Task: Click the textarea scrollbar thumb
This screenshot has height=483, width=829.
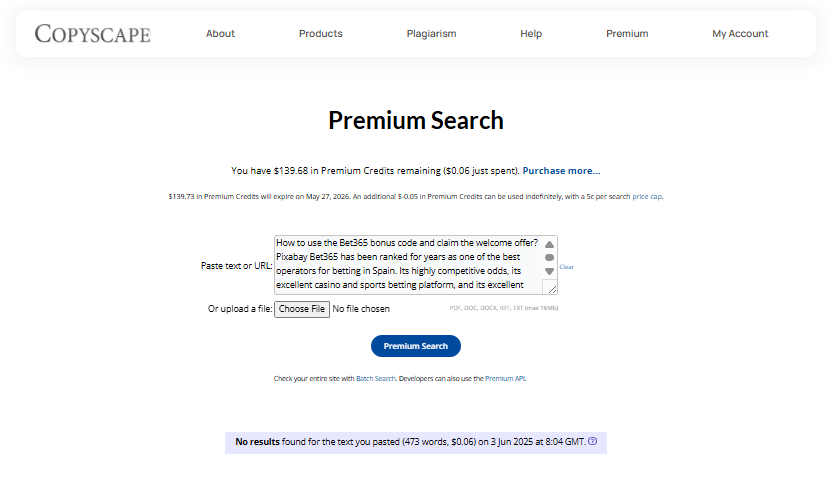Action: point(549,257)
